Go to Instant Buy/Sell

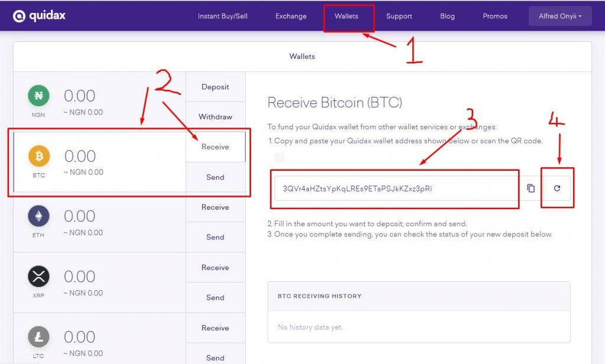[223, 16]
